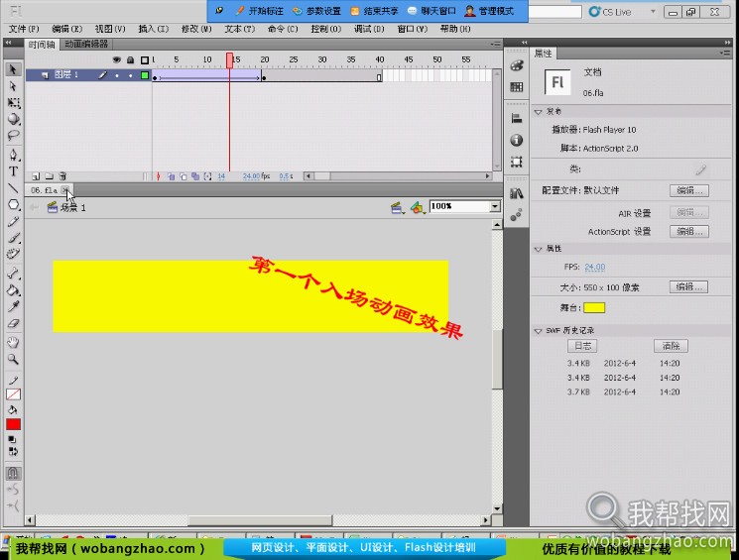Select the Polygon shape tool
Screen dimensions: 739x560
click(13, 205)
